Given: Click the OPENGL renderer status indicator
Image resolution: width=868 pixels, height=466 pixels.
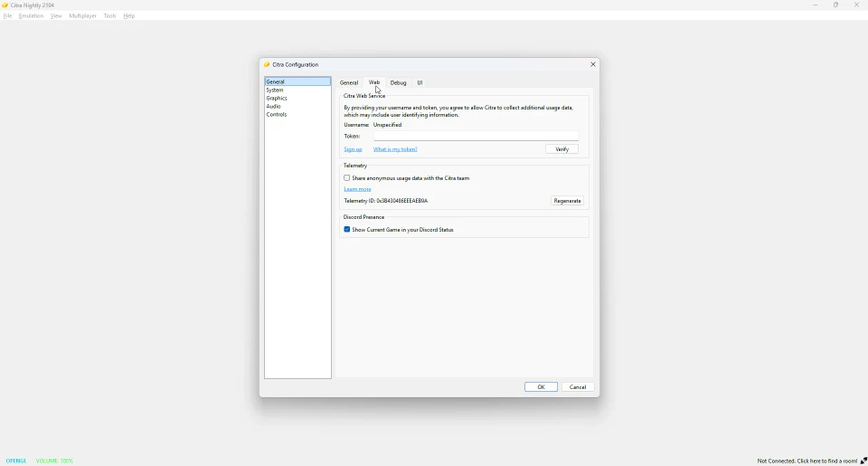Looking at the screenshot, I should pos(16,461).
